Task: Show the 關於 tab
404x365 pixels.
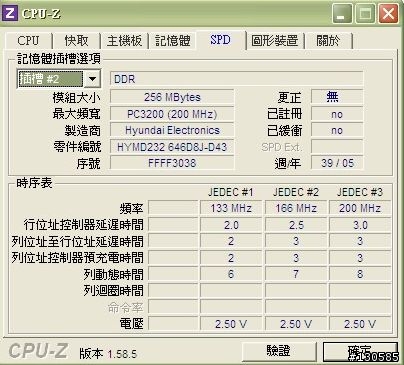Action: coord(328,41)
